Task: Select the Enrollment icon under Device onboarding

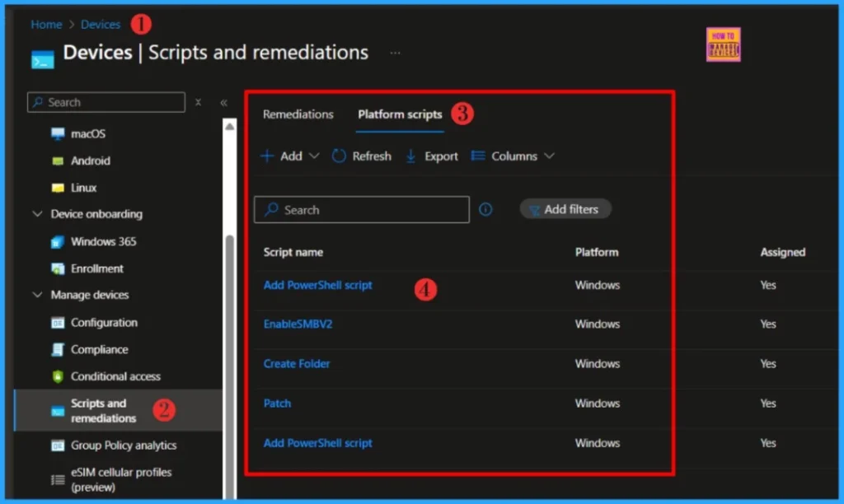Action: [x=57, y=268]
